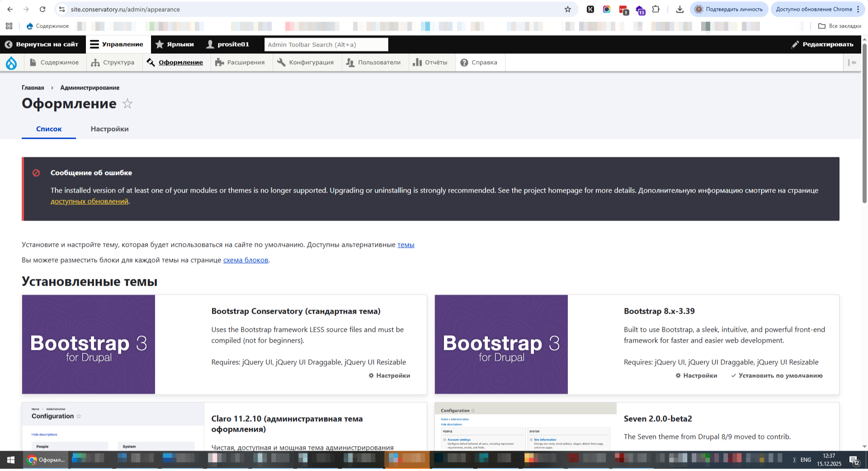Follow the доступных обновлений link
Screen dimensions: 868x471
(89, 202)
